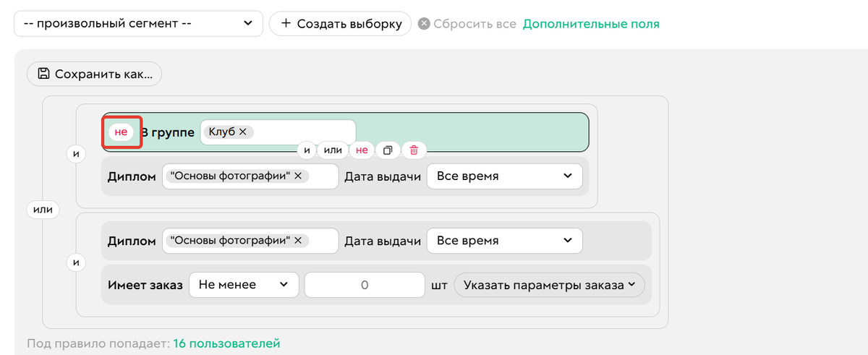
Task: Open Дополнительные поля link
Action: [x=591, y=24]
